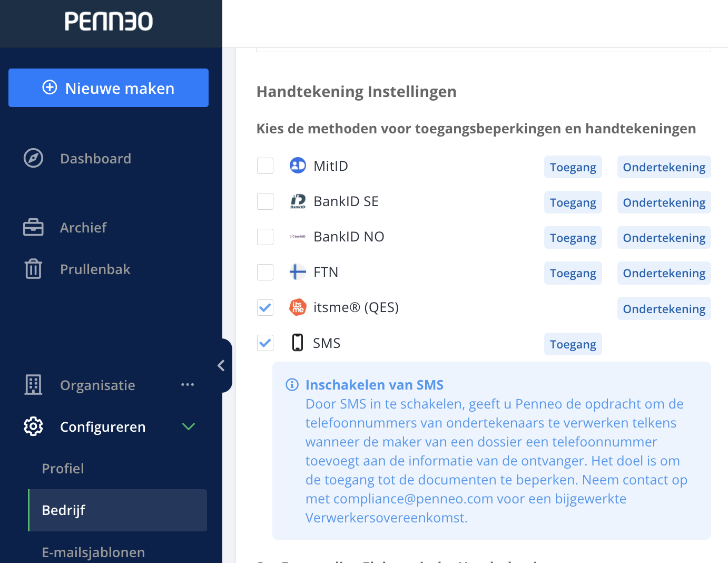
Task: Click the Ondertekening tag for FTN
Action: tap(664, 273)
